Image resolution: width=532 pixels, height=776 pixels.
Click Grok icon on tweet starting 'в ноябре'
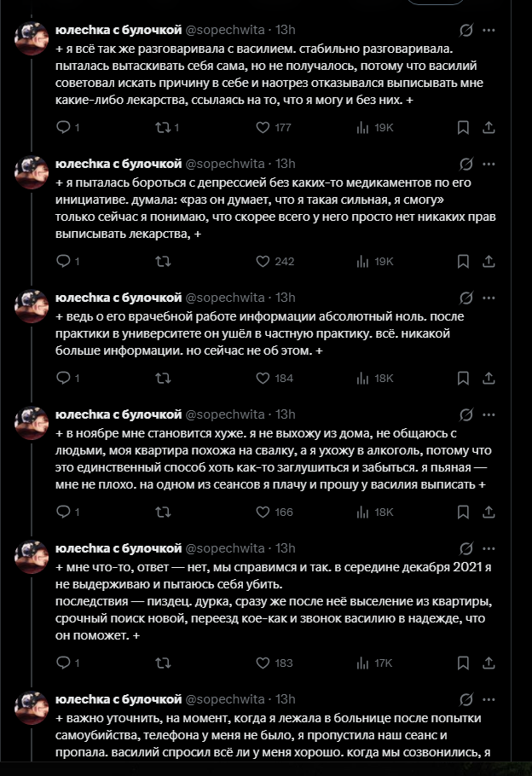click(x=466, y=414)
